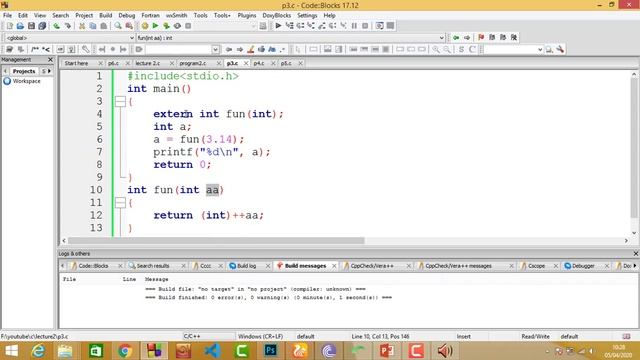Open the Replace tool icon
This screenshot has width=640, height=360.
click(129, 26)
